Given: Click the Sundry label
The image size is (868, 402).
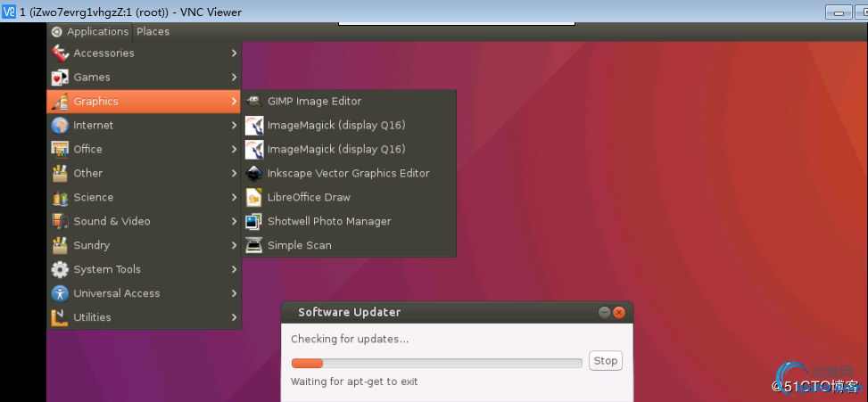Looking at the screenshot, I should pos(91,245).
